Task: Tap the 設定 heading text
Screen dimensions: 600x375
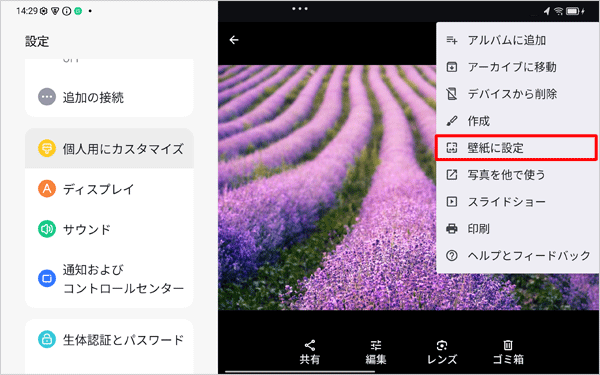Action: click(37, 41)
